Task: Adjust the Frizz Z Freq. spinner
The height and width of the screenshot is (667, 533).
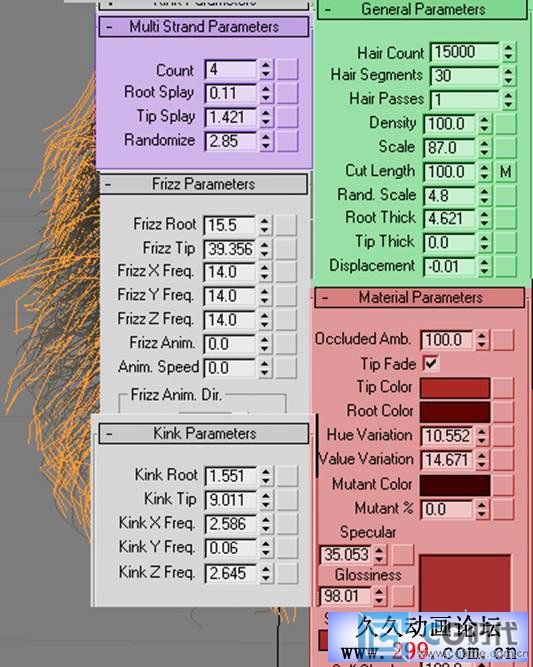Action: 265,320
